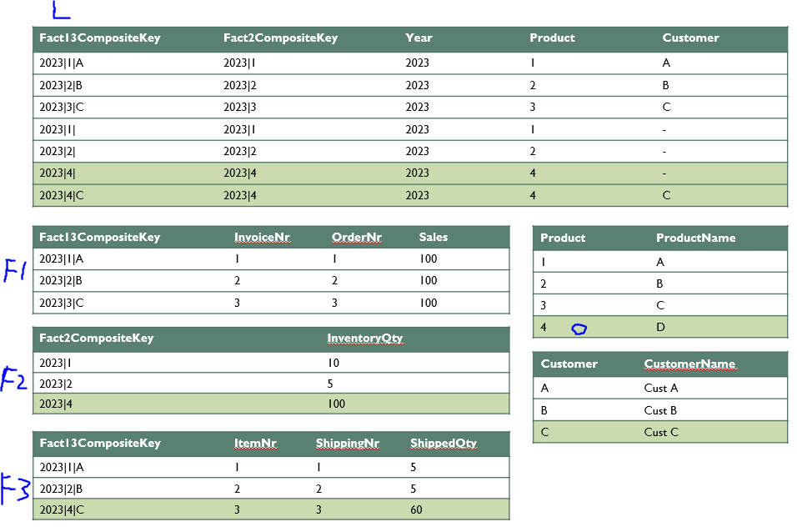Click InventoryQty value 5

(x=330, y=384)
